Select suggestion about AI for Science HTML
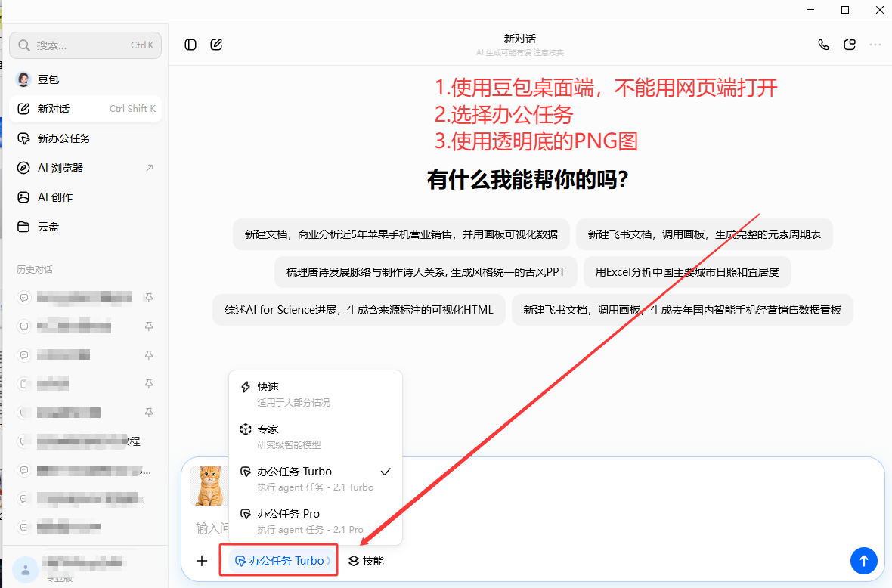This screenshot has width=892, height=588. pyautogui.click(x=359, y=310)
